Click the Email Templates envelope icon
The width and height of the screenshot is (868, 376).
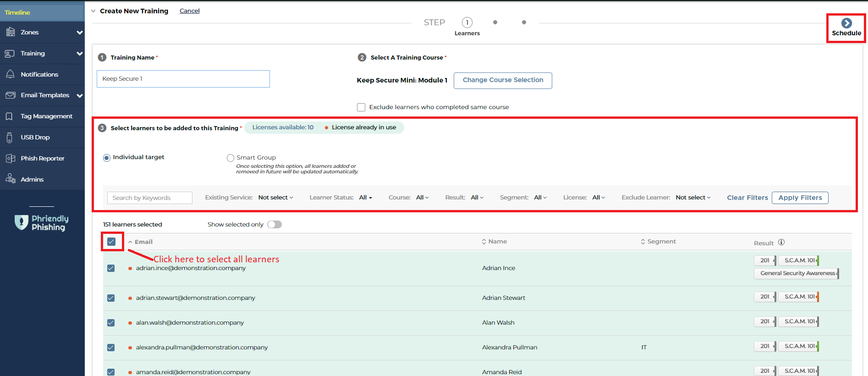pyautogui.click(x=10, y=95)
